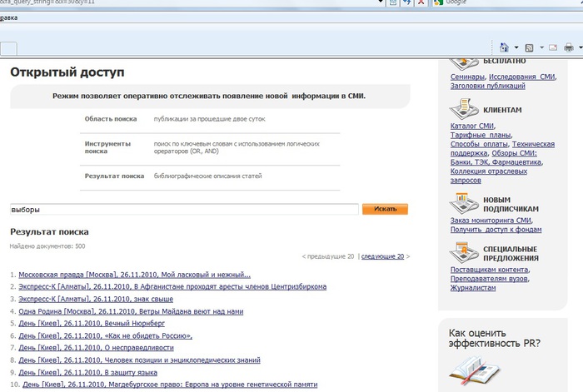This screenshot has height=392, width=583.
Task: Open the Семинары sidebar link
Action: [x=467, y=77]
